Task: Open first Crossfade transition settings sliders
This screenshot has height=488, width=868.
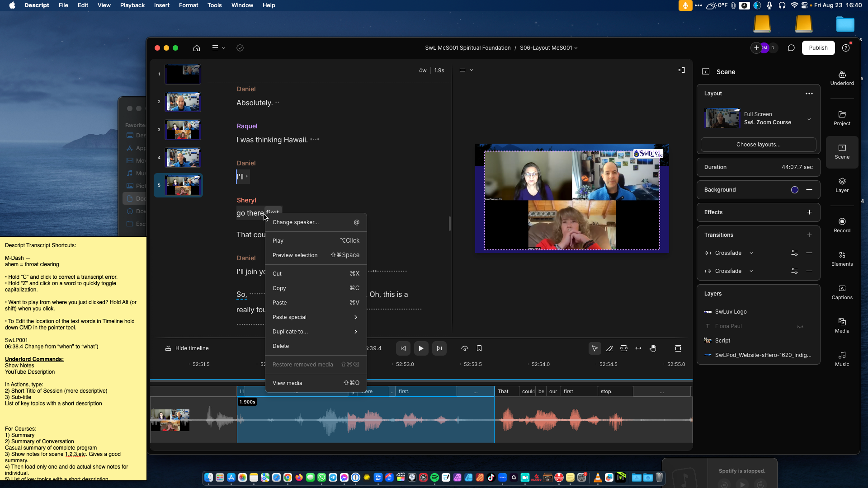Action: pos(794,253)
